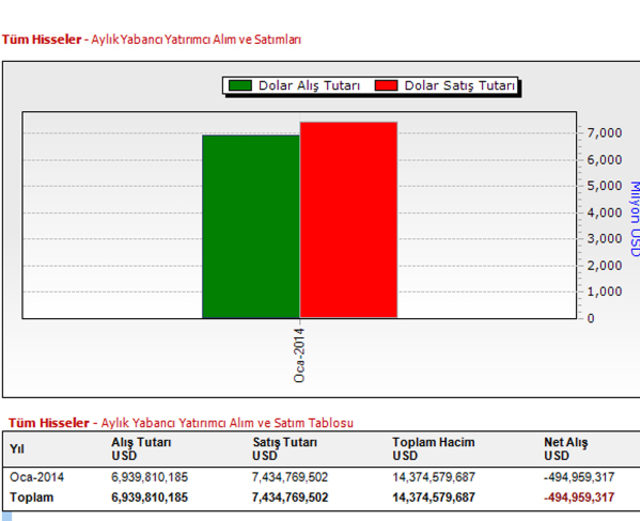Click the table title 'Alım ve Satım Tablosu'
Image resolution: width=640 pixels, height=521 pixels.
tap(291, 423)
